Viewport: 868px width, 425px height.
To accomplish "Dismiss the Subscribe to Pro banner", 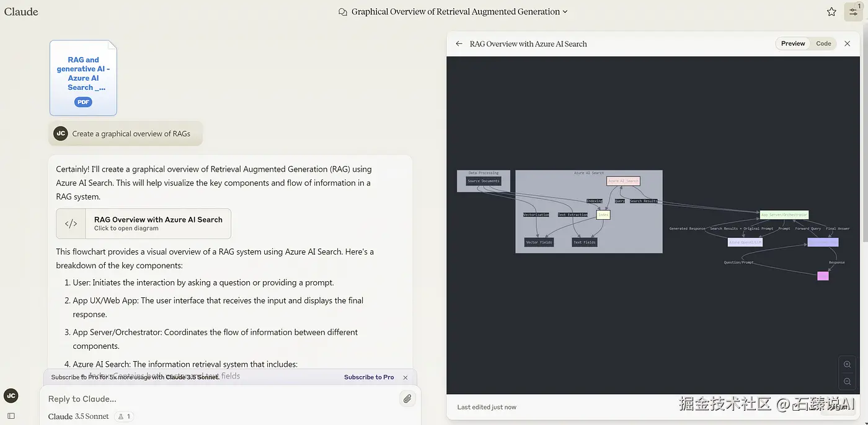I will tap(405, 377).
